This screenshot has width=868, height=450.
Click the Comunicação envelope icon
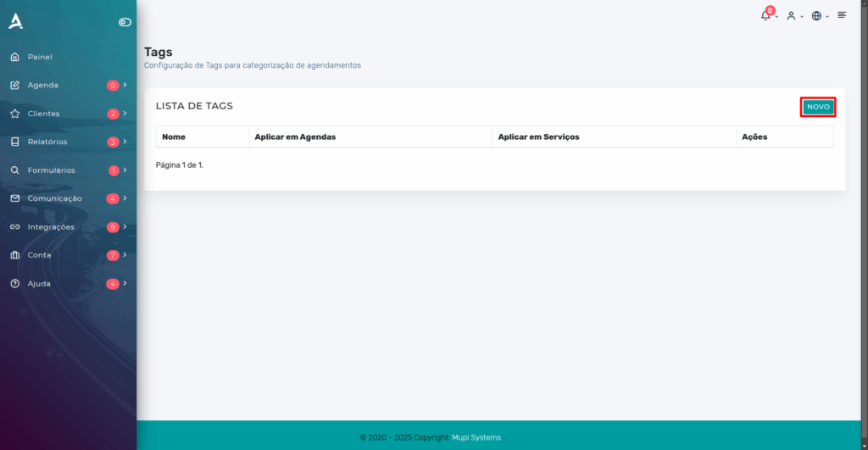pyautogui.click(x=15, y=198)
